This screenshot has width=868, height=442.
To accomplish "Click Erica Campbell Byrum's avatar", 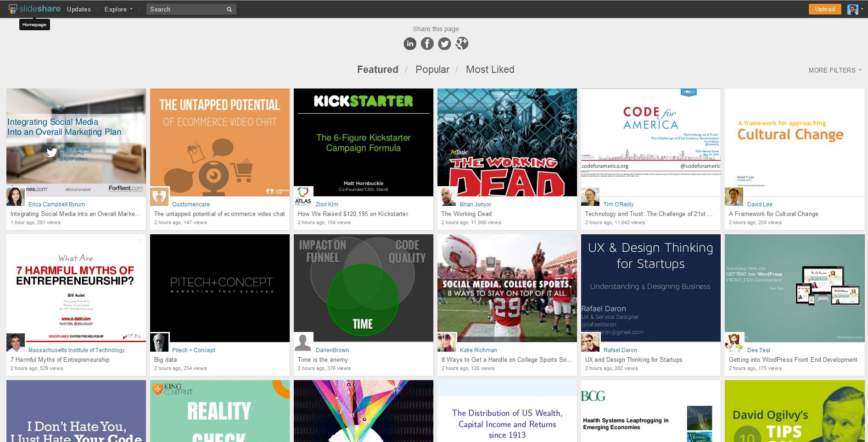I will (x=16, y=197).
